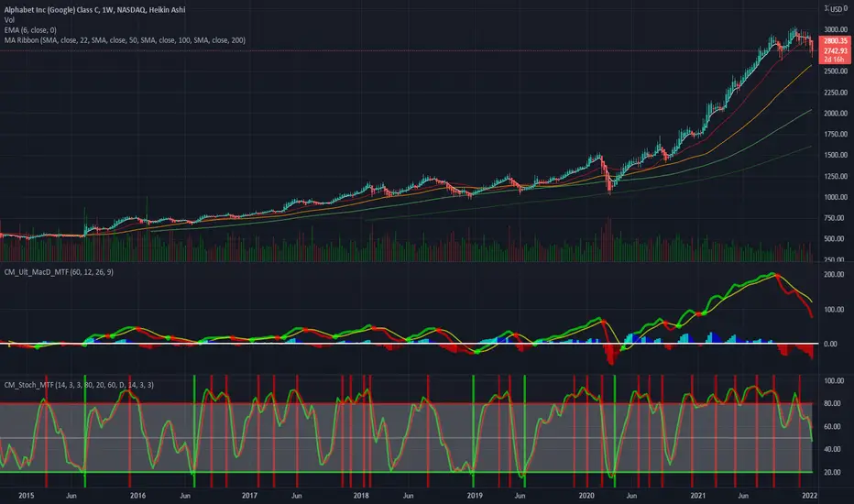Click the red 2800.35 current price label
This screenshot has width=854, height=504.
835,41
